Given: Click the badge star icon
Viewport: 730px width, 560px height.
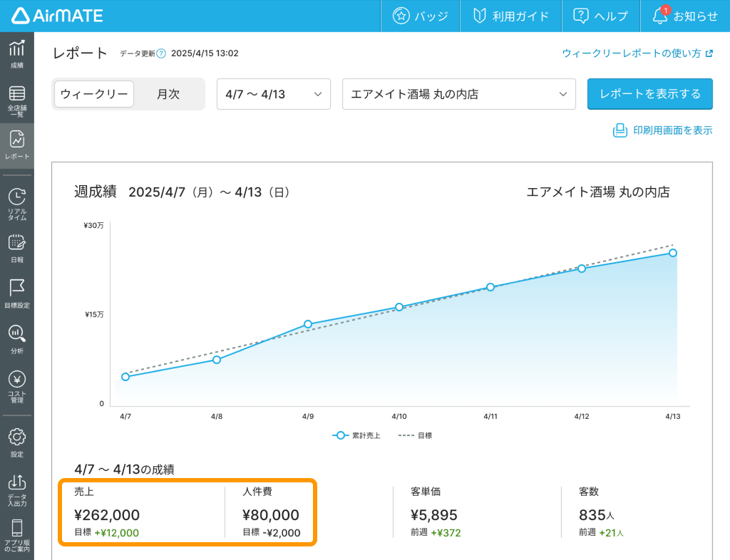Looking at the screenshot, I should point(401,16).
